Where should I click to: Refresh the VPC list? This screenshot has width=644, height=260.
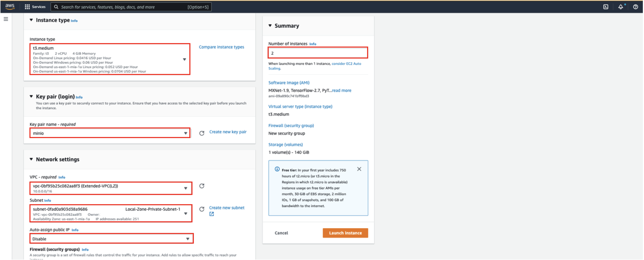coord(202,186)
